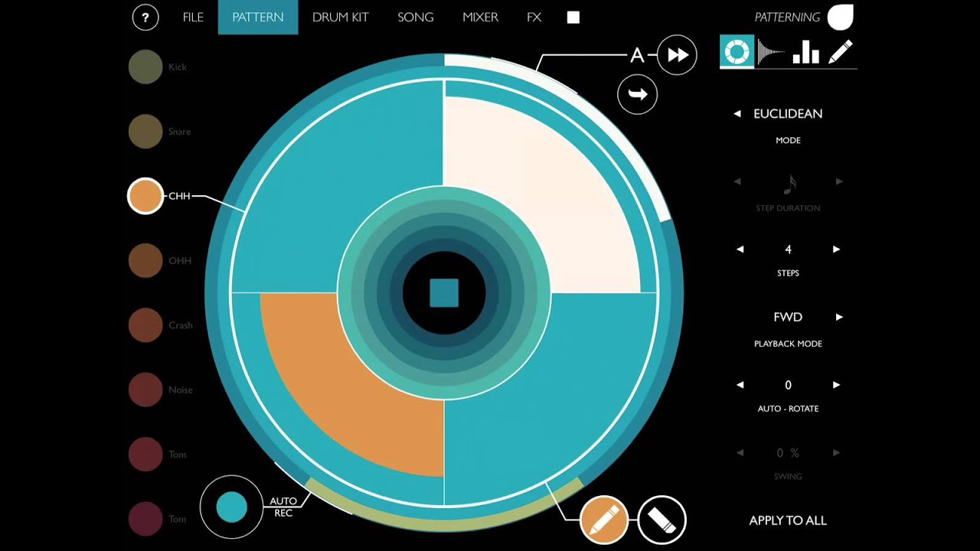Decrease SWING with left arrow

tap(740, 452)
